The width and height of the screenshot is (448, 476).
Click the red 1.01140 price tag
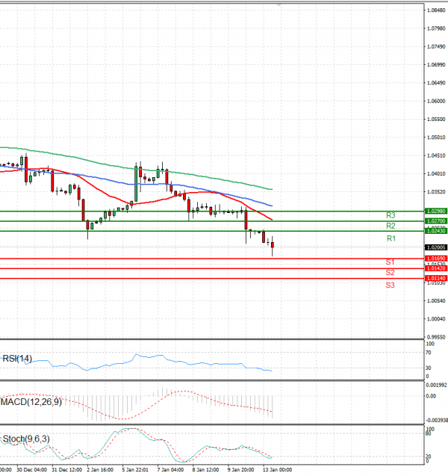coord(436,279)
